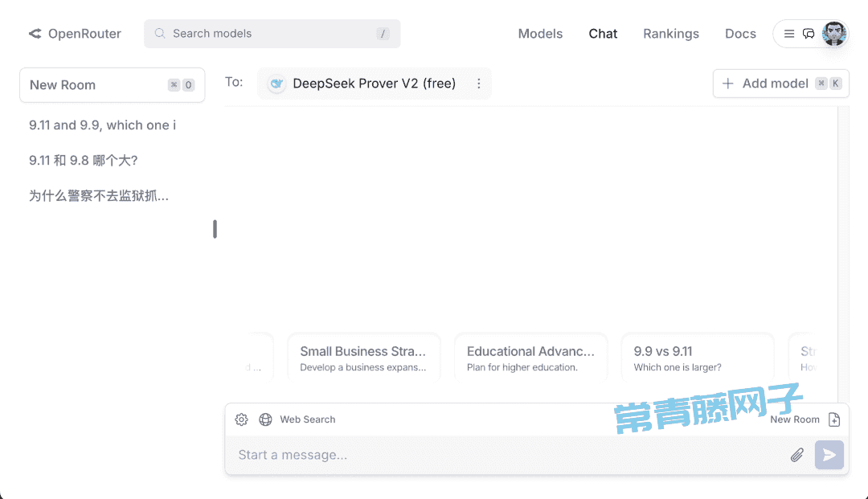Send the message with the arrow button
Image resolution: width=868 pixels, height=499 pixels.
coord(829,455)
